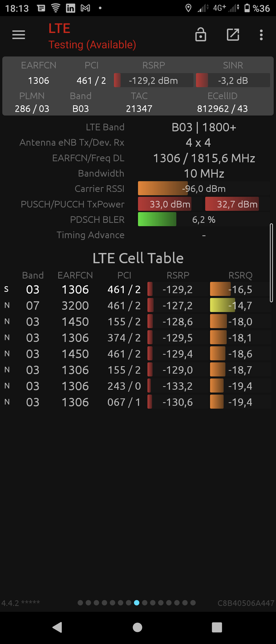Tap the RSRQ -14,7 yellow bar
This screenshot has width=276, height=644.
point(240,305)
